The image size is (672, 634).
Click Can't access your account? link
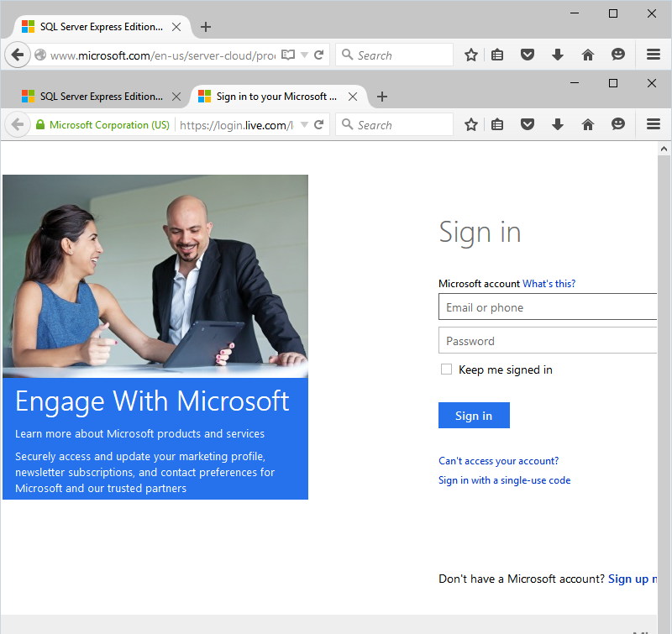(498, 461)
